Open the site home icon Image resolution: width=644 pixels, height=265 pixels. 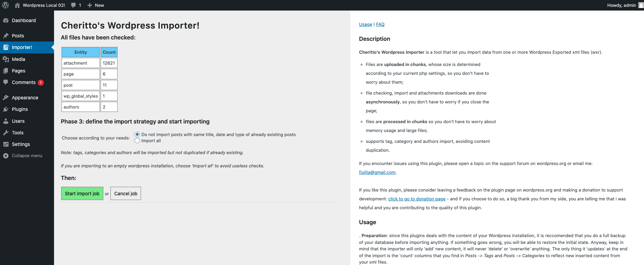click(17, 5)
